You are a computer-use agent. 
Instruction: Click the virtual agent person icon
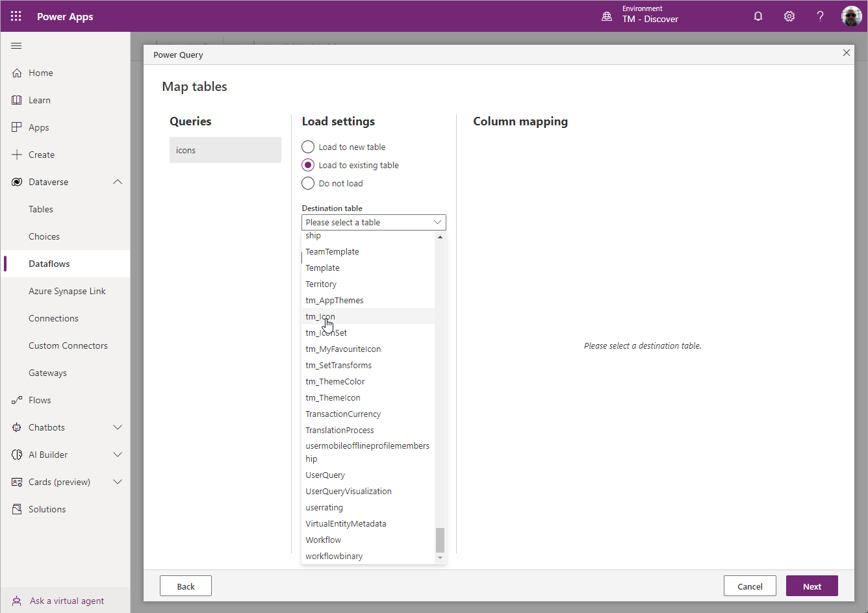coord(17,601)
